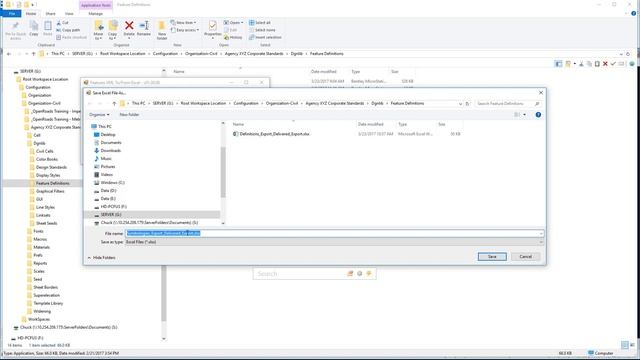The image size is (640, 360).
Task: Select SERVER (G:) drive in dialog pane
Action: (111, 215)
